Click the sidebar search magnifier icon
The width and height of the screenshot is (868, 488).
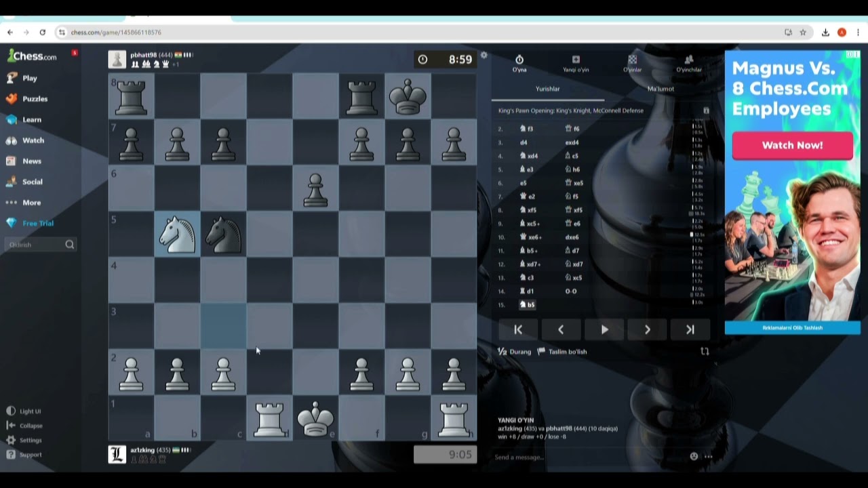(69, 245)
